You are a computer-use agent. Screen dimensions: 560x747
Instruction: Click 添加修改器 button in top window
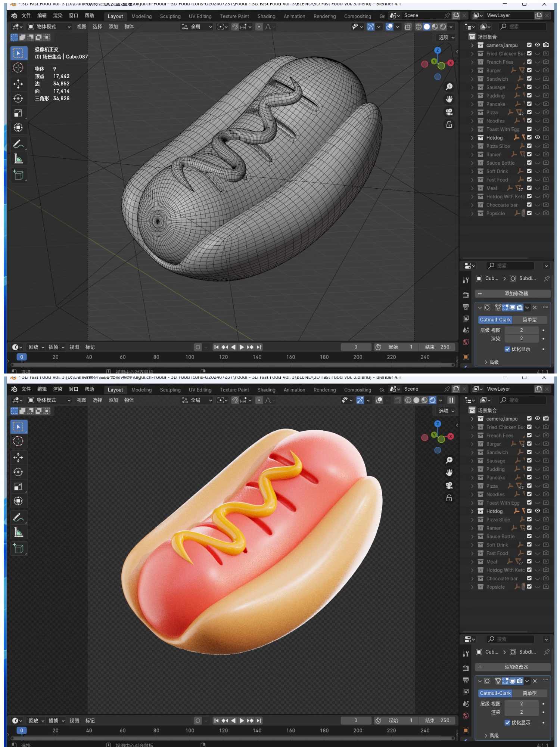coord(513,294)
